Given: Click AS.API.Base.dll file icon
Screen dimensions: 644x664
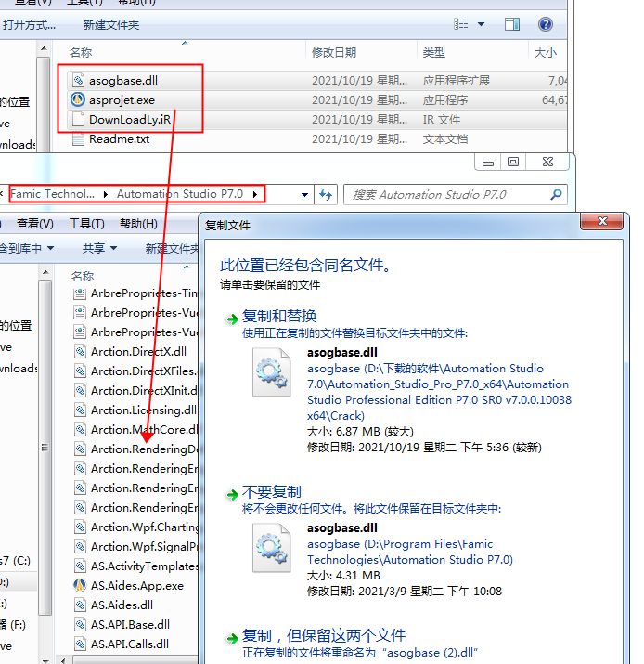Looking at the screenshot, I should 80,625.
